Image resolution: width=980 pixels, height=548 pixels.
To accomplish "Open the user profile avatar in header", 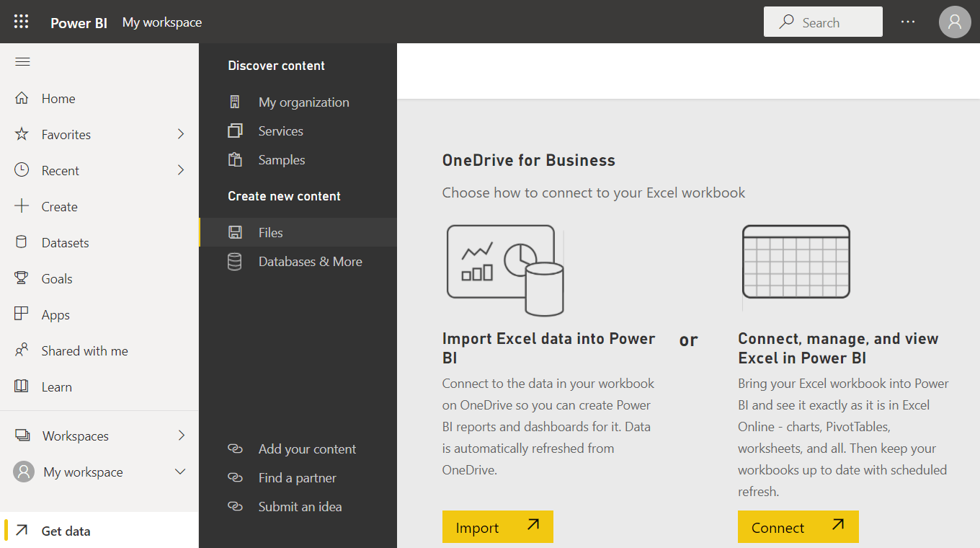I will [955, 22].
